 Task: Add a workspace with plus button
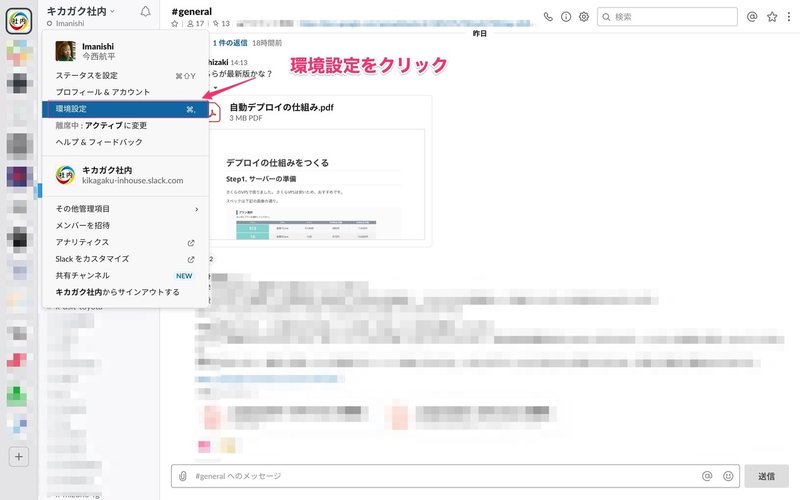coord(19,457)
